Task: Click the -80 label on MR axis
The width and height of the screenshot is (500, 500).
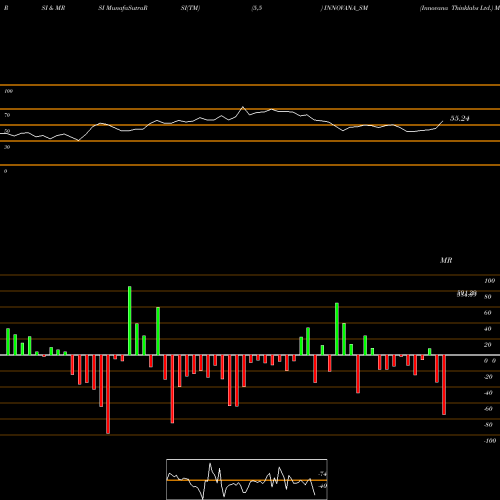Action: coord(488,425)
